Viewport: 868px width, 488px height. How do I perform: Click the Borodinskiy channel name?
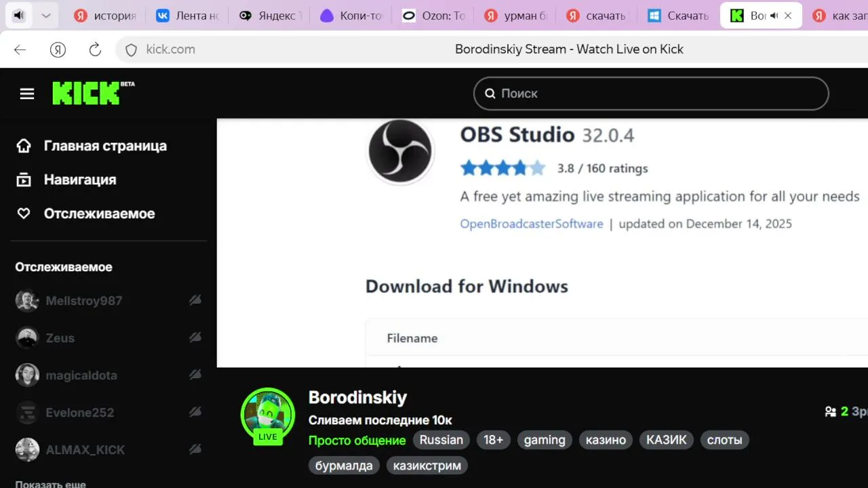click(x=357, y=397)
